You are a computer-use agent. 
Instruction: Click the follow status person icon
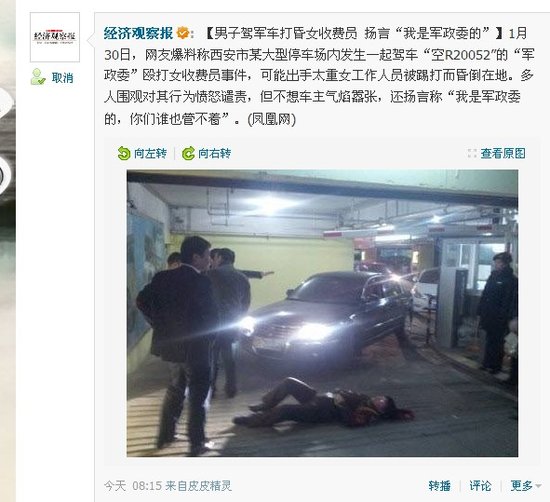tap(38, 77)
